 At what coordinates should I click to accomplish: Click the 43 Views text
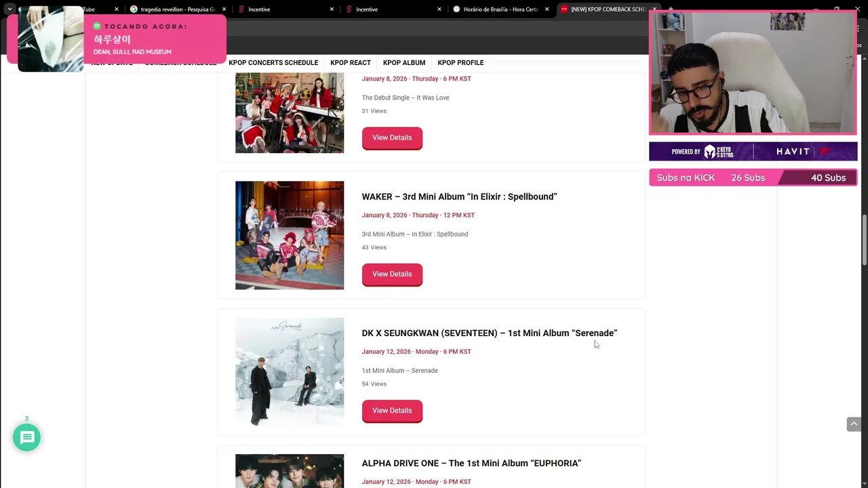tap(374, 247)
